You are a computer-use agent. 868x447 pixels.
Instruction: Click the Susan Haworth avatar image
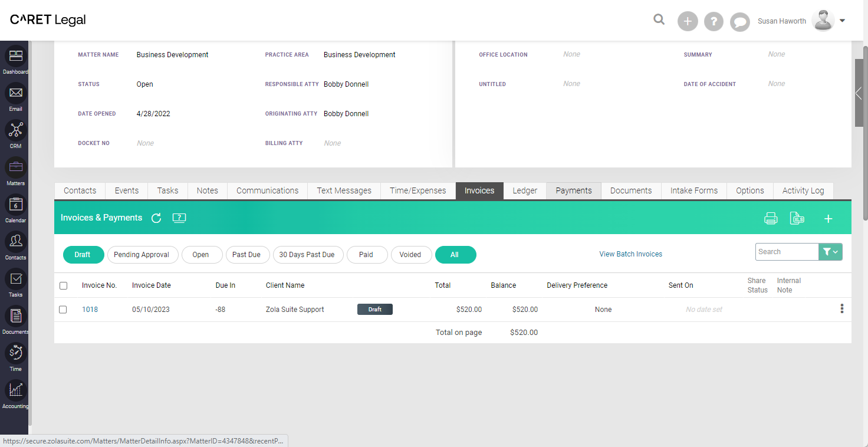coord(823,21)
